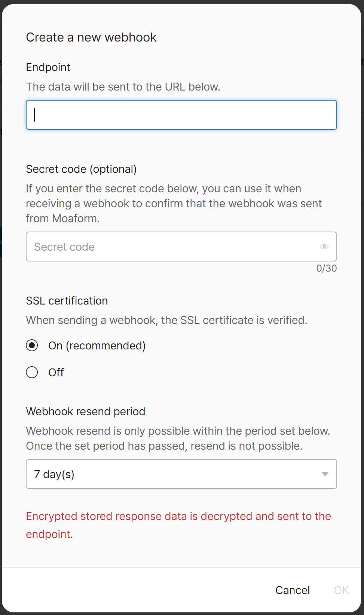Expand the resend period selector showing 7 day(s)

181,474
